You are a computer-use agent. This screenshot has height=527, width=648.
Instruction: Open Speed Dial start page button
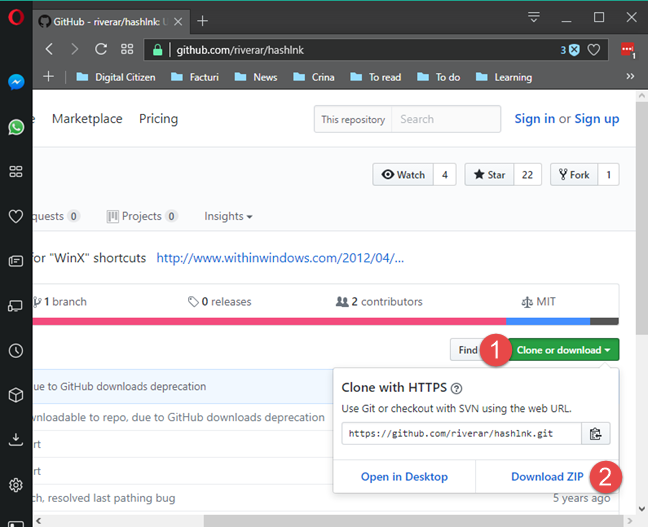(x=127, y=49)
